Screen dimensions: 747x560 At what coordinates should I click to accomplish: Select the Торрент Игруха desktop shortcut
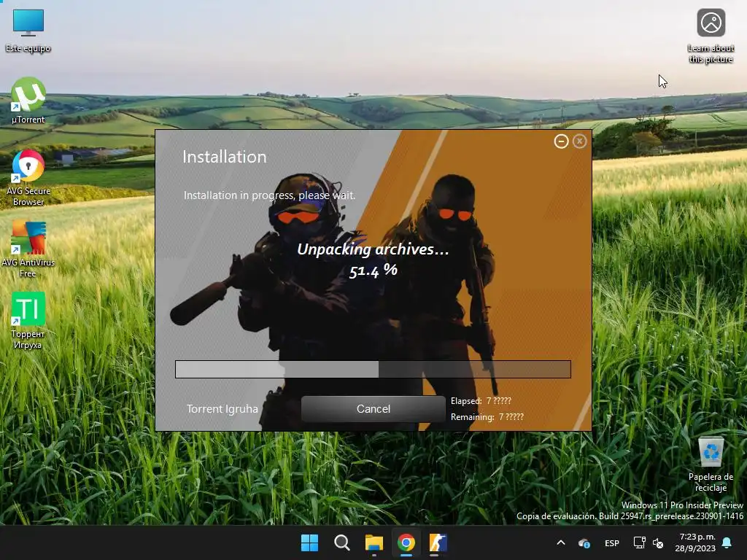click(28, 321)
